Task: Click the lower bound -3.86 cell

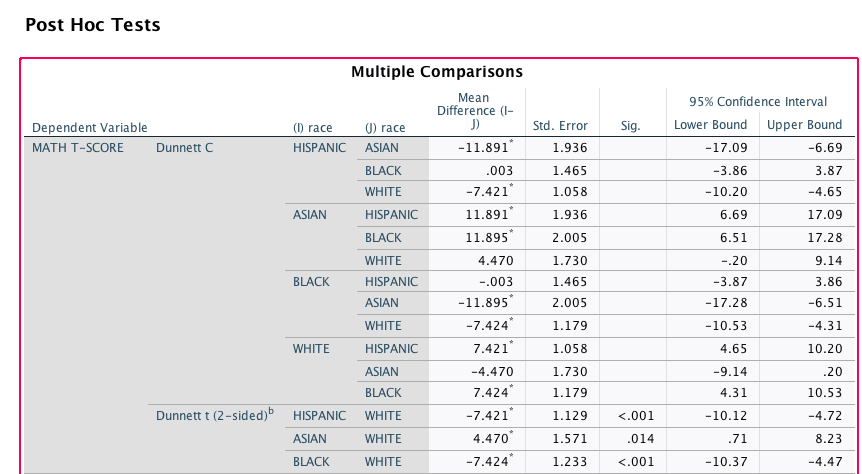Action: [730, 170]
